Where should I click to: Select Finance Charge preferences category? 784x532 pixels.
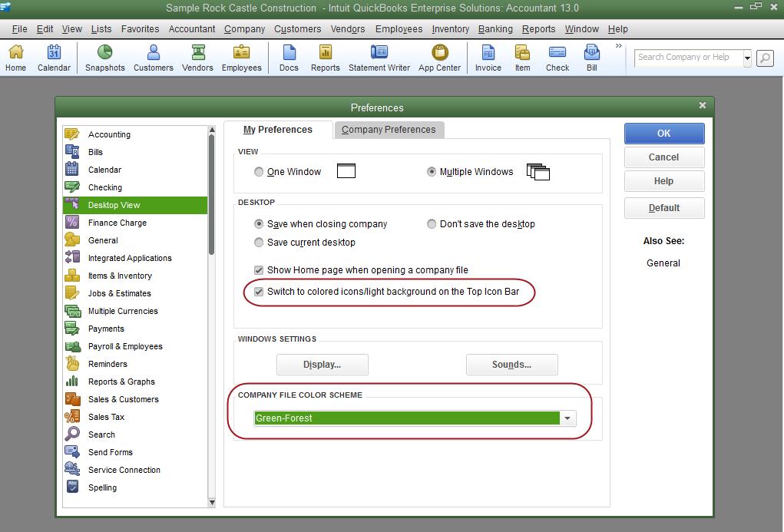135,223
